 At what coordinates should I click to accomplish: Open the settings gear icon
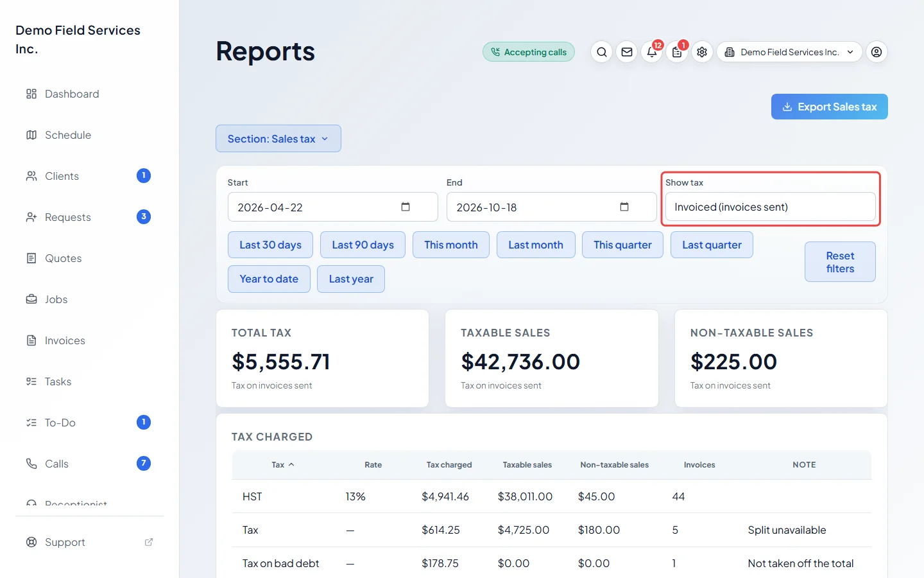click(x=702, y=52)
